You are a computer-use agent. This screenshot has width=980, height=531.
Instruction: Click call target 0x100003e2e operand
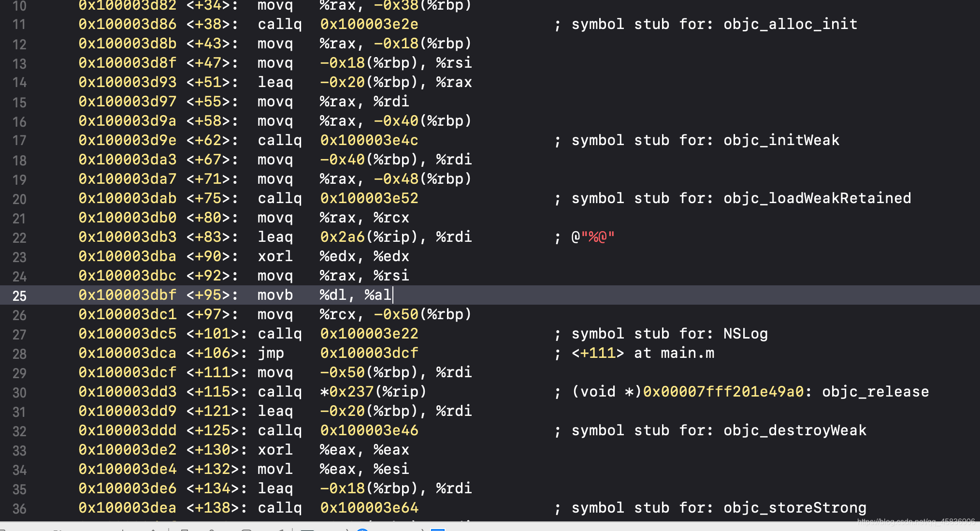point(369,24)
